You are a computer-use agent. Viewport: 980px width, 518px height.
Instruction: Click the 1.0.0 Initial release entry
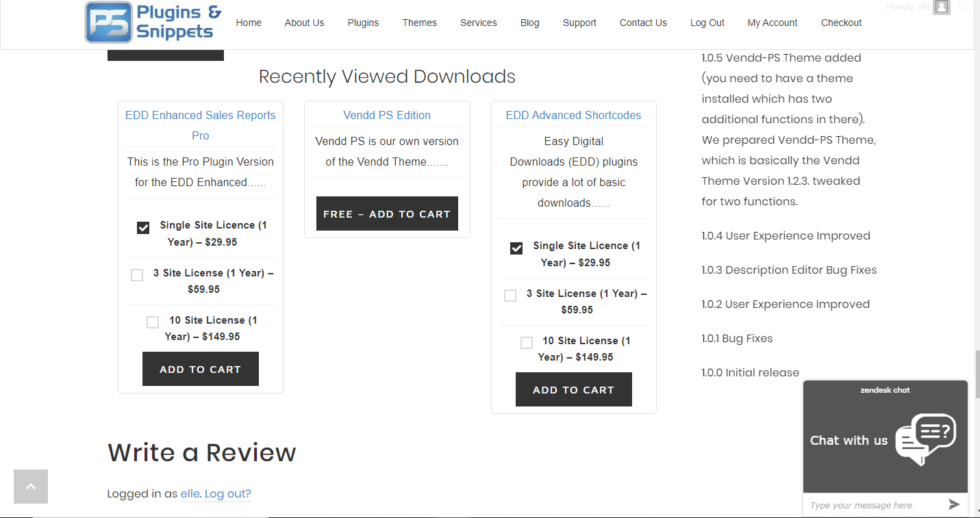tap(750, 372)
